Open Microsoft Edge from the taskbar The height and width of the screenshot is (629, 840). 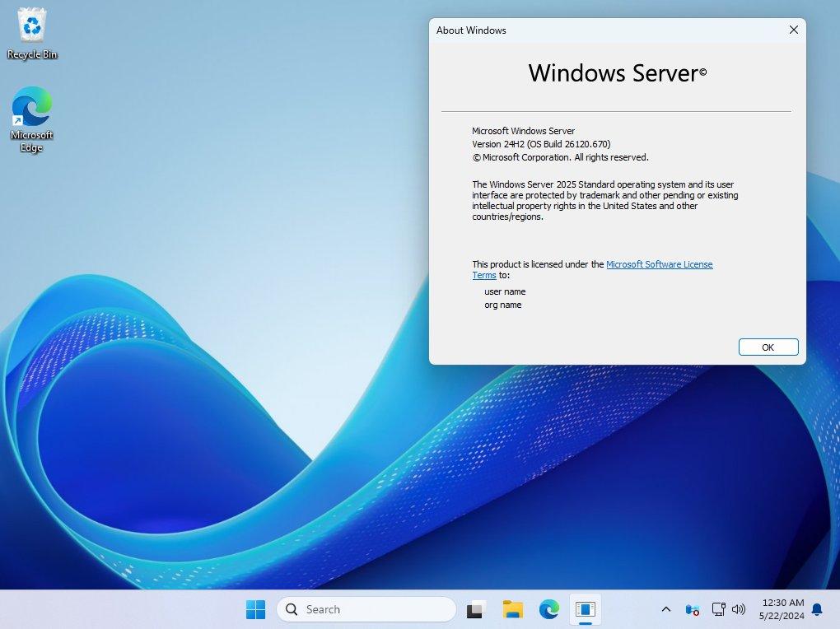tap(549, 609)
